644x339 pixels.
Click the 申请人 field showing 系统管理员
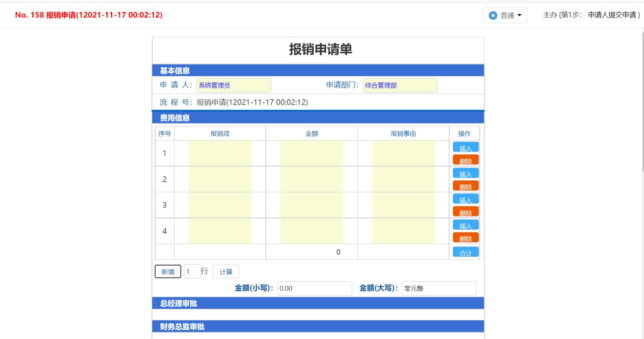click(x=234, y=85)
